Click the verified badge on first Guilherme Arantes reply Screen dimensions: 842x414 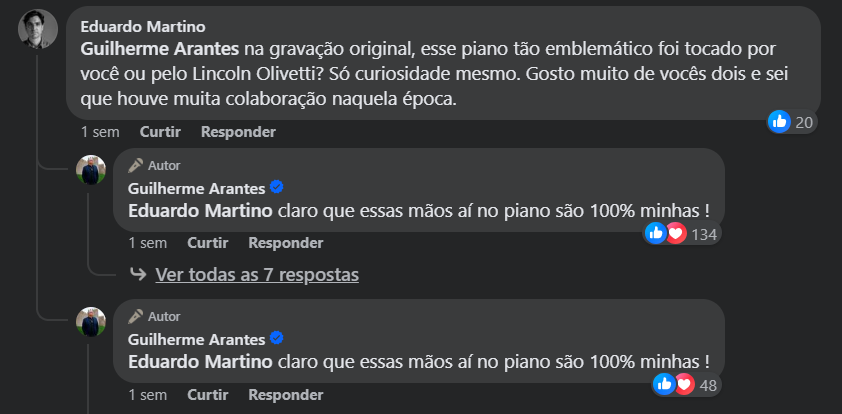pos(277,187)
